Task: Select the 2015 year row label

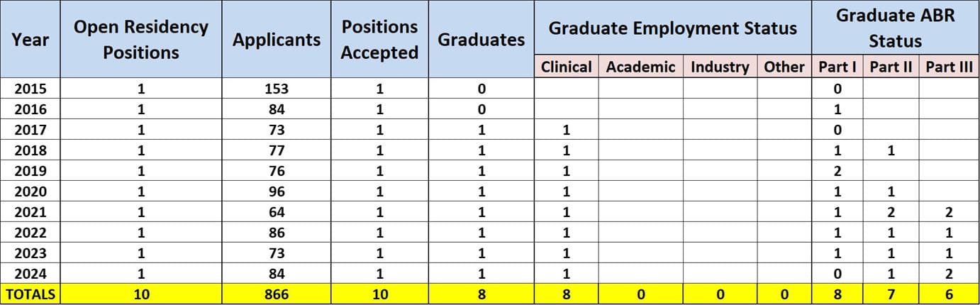Action: [x=30, y=89]
